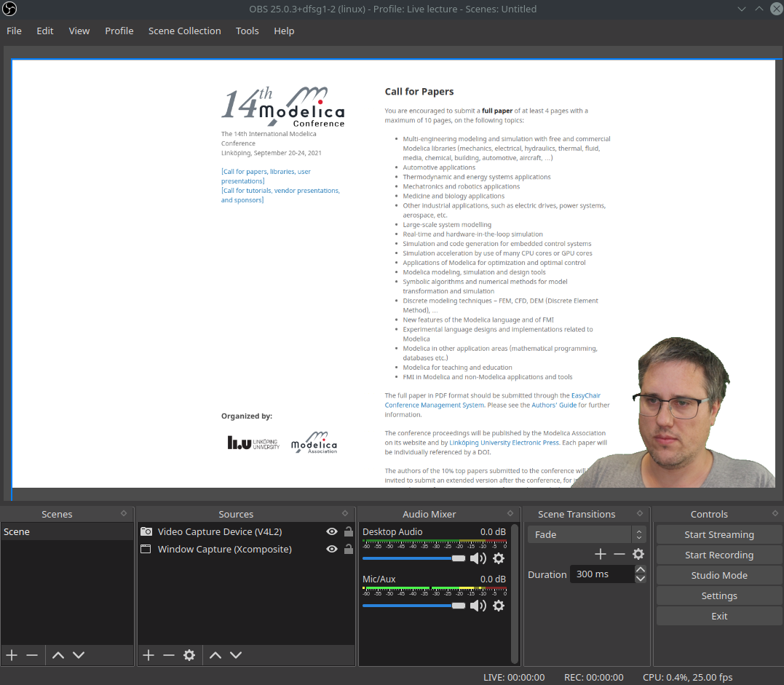
Task: Open the View menu
Action: coord(79,31)
